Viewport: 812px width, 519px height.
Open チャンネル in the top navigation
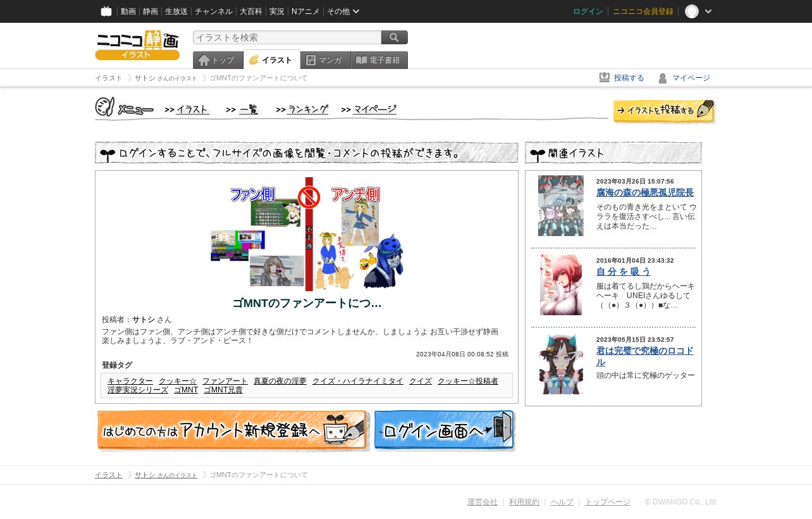click(214, 11)
